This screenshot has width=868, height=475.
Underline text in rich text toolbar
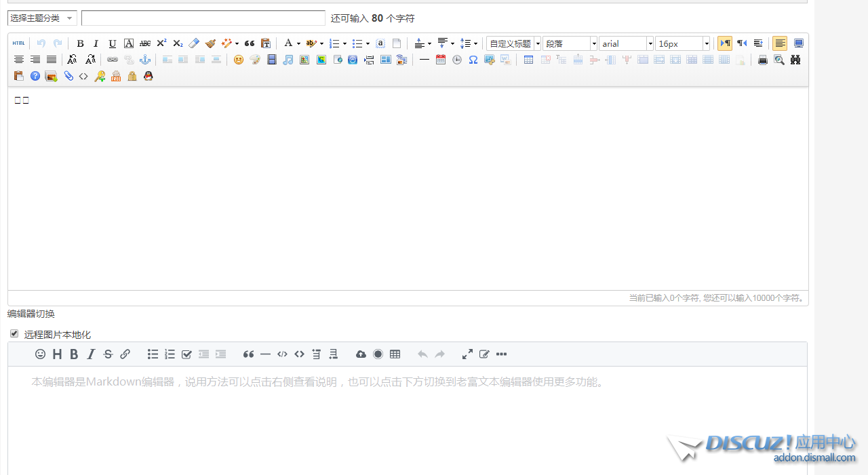113,43
